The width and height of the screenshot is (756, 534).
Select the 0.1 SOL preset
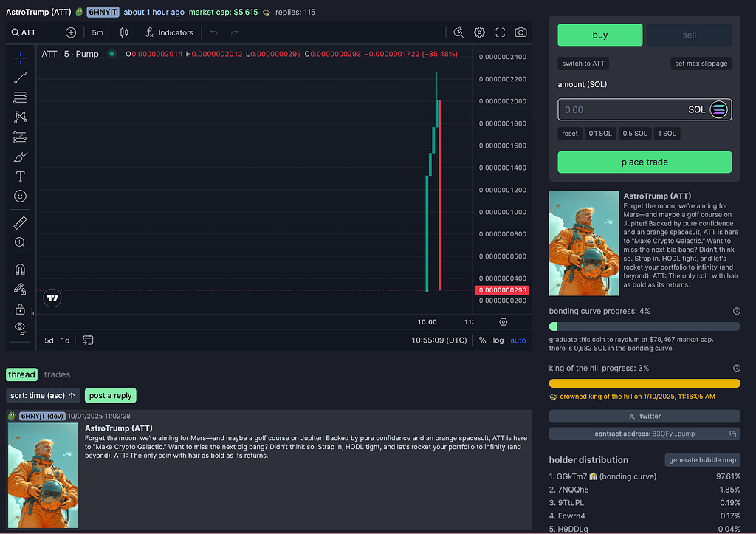(599, 134)
